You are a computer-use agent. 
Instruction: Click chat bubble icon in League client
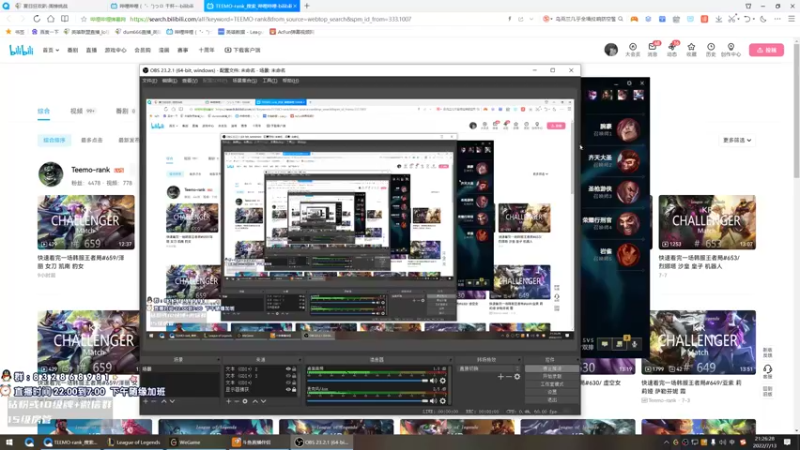tap(605, 344)
